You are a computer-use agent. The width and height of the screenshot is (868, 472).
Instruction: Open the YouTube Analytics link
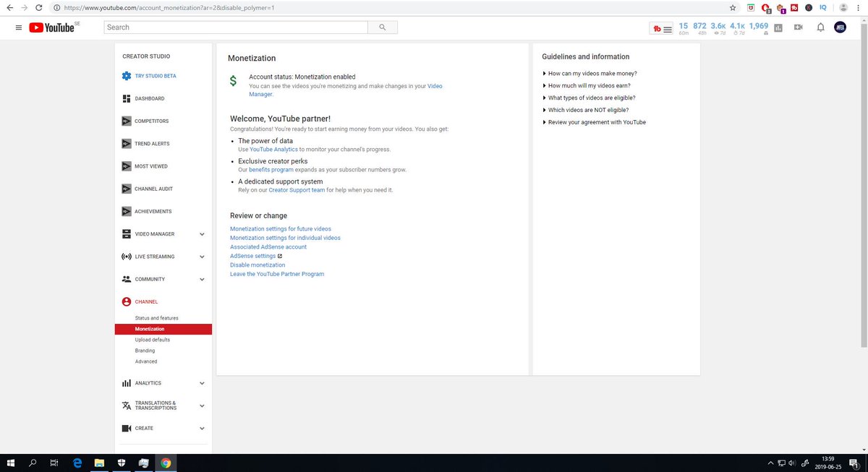[x=273, y=150]
